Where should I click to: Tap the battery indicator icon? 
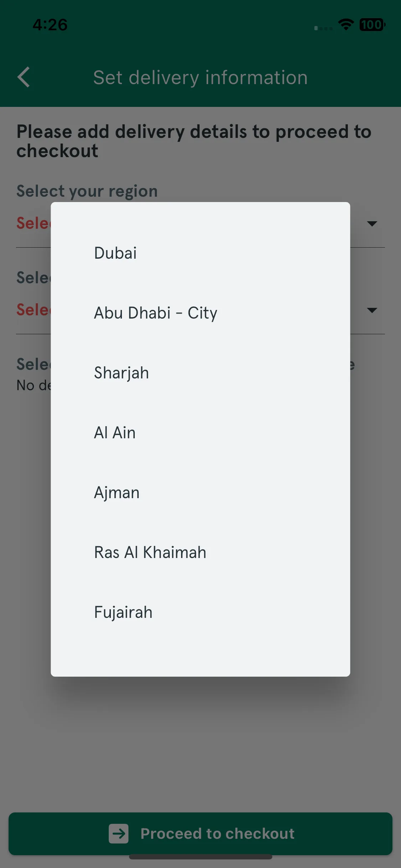pyautogui.click(x=372, y=25)
